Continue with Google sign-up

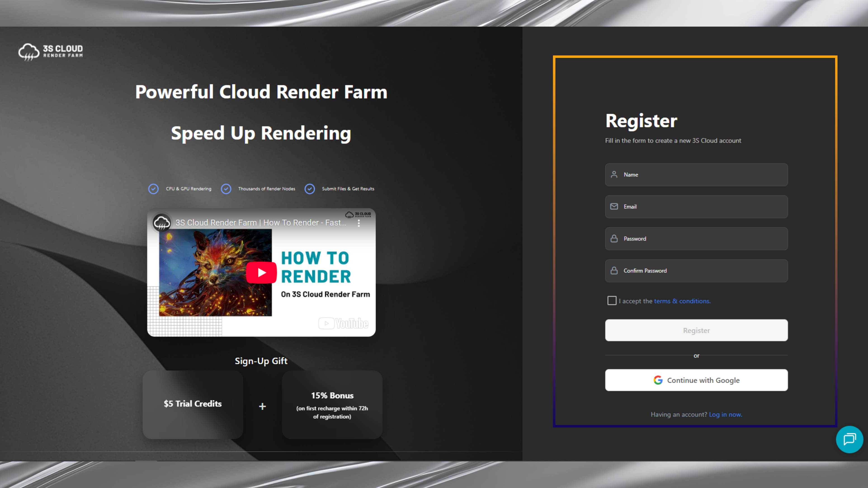[696, 380]
